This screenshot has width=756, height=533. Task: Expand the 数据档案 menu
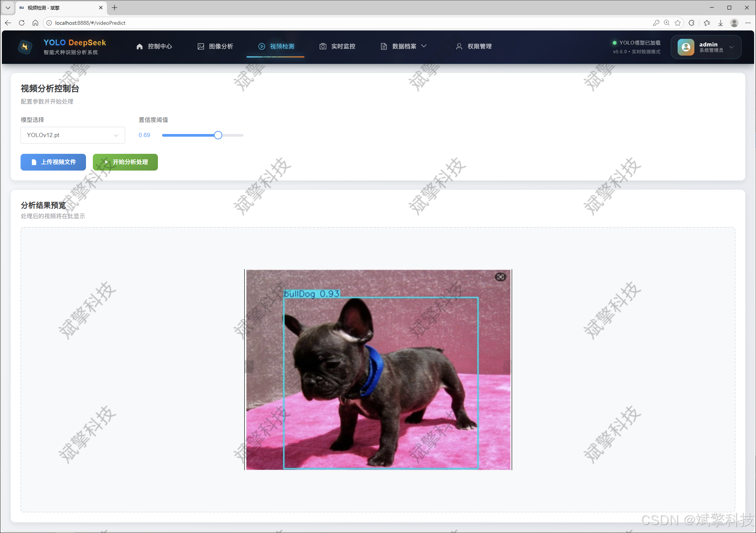click(x=404, y=46)
